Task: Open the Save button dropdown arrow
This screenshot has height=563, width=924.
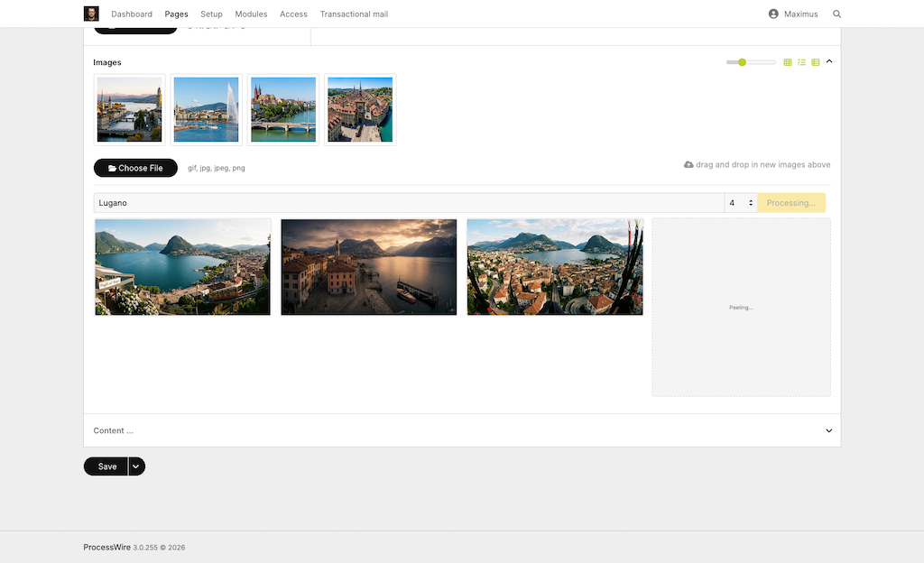Action: 136,466
